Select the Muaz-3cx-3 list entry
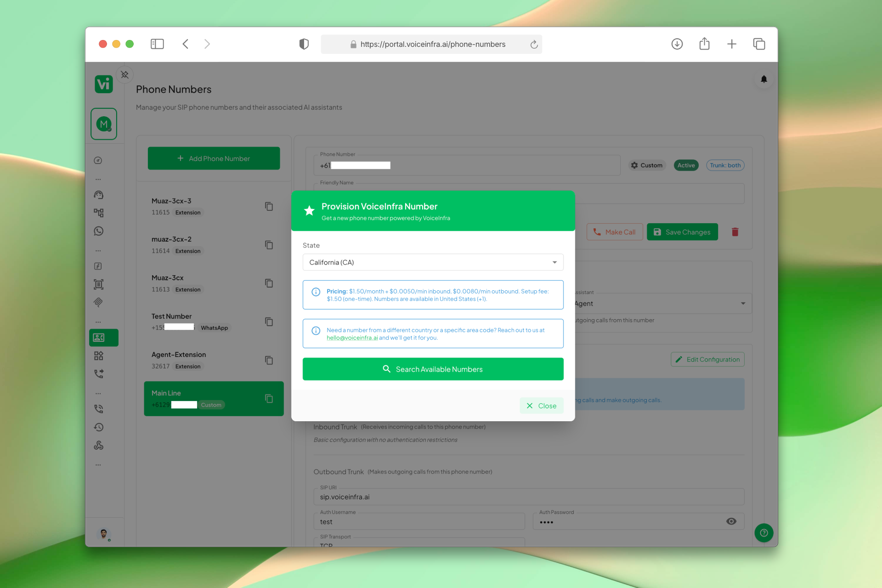Image resolution: width=882 pixels, height=588 pixels. (x=214, y=206)
